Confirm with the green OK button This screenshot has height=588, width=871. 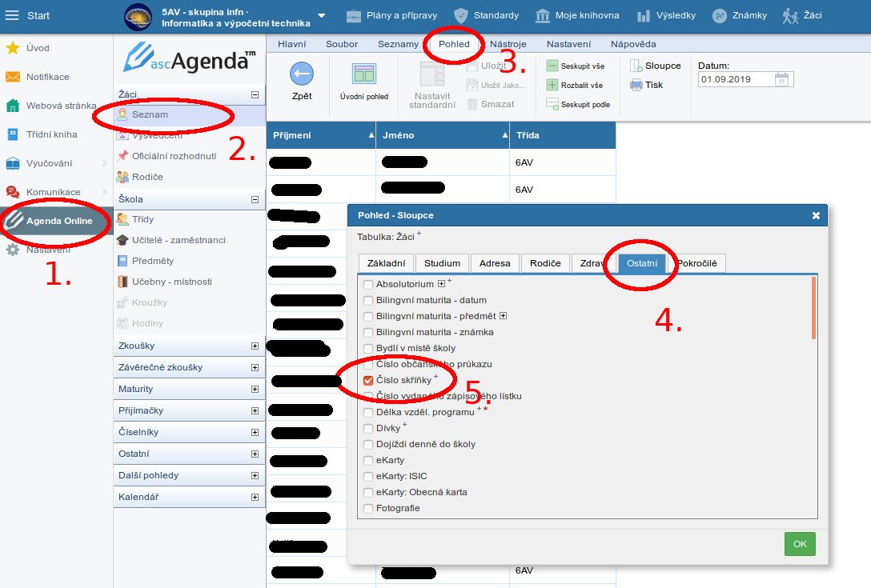(x=799, y=543)
